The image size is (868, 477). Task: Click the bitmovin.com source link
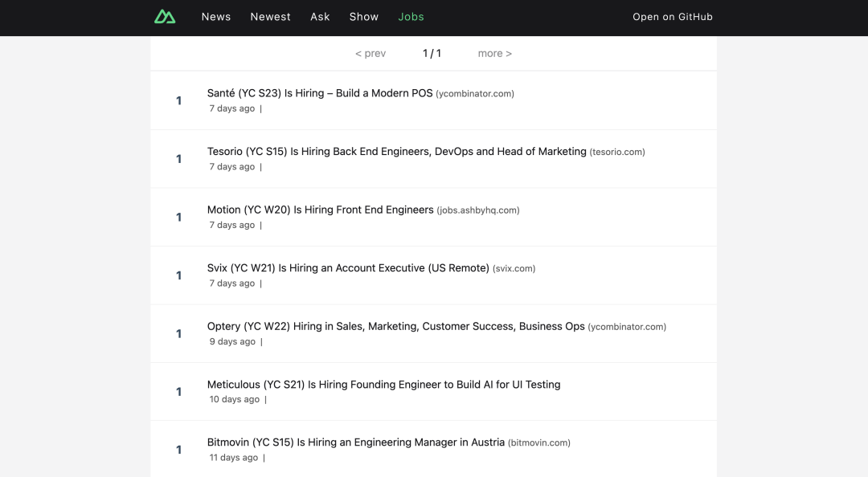539,443
